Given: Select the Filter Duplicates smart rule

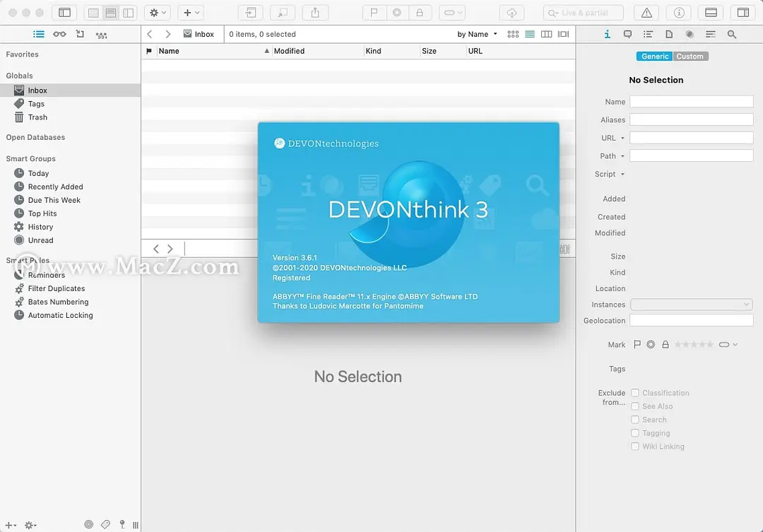Looking at the screenshot, I should [70, 289].
